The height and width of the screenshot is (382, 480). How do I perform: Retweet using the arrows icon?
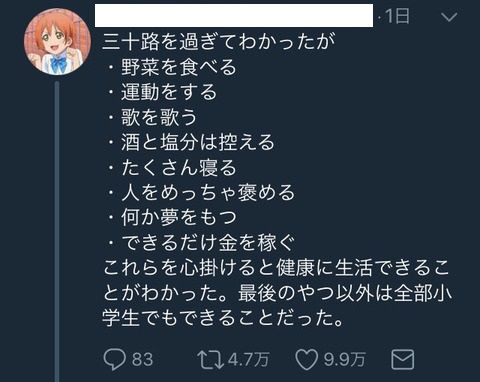[x=210, y=360]
